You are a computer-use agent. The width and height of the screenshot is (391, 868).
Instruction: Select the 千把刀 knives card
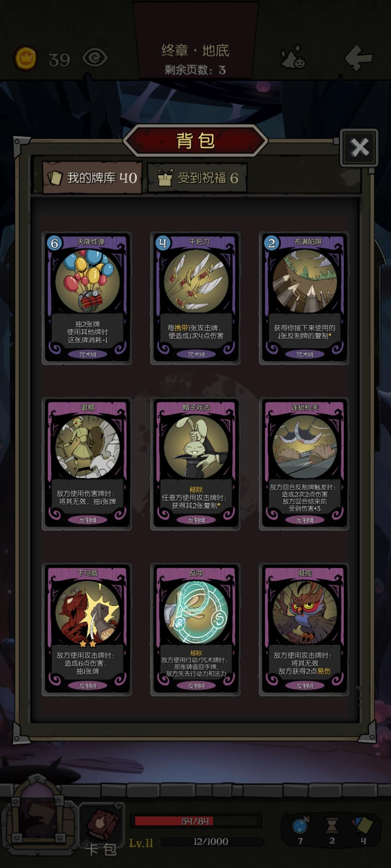195,298
